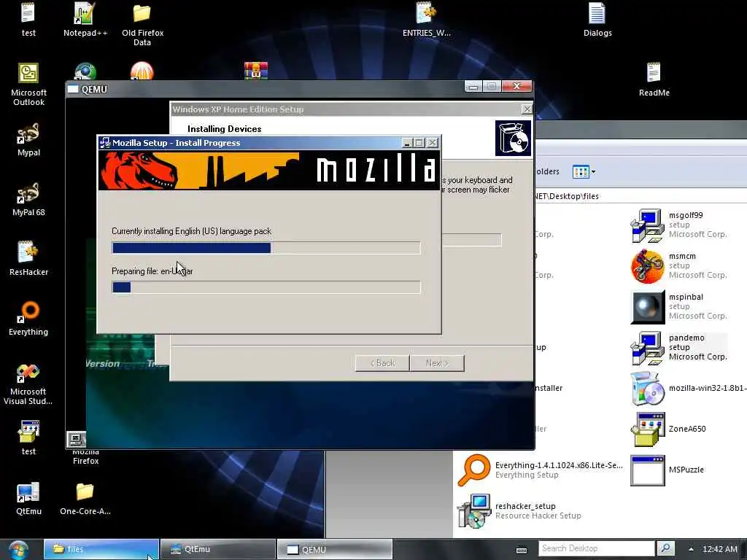Switch to QEMU taskbar button
This screenshot has width=747, height=560.
click(335, 549)
